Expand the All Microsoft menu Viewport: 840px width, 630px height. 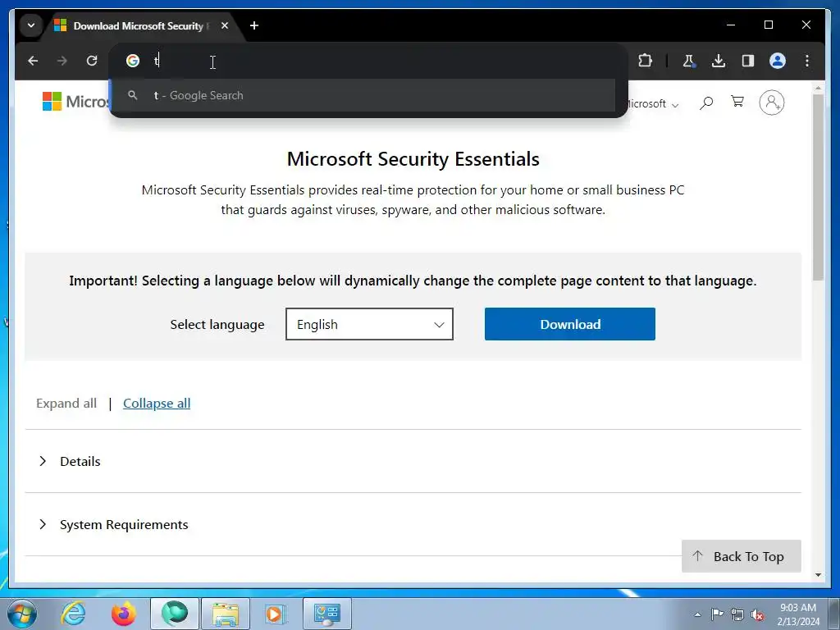tap(652, 104)
